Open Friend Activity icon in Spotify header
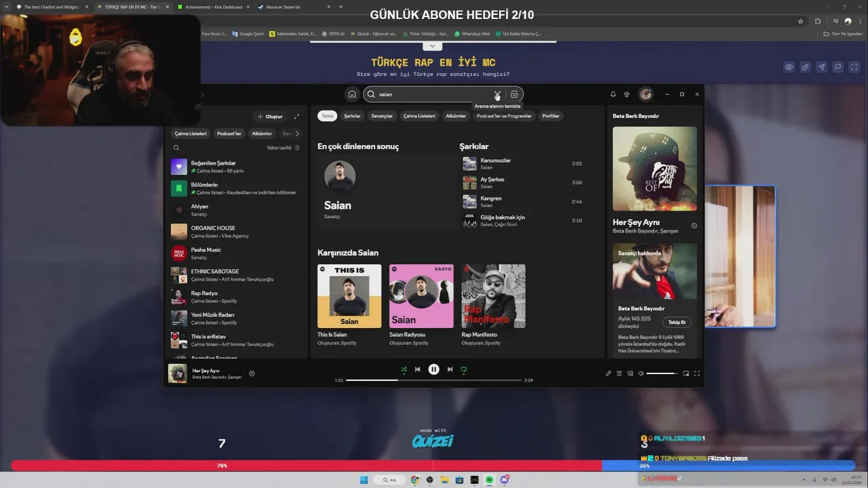The width and height of the screenshot is (868, 488). tap(627, 94)
